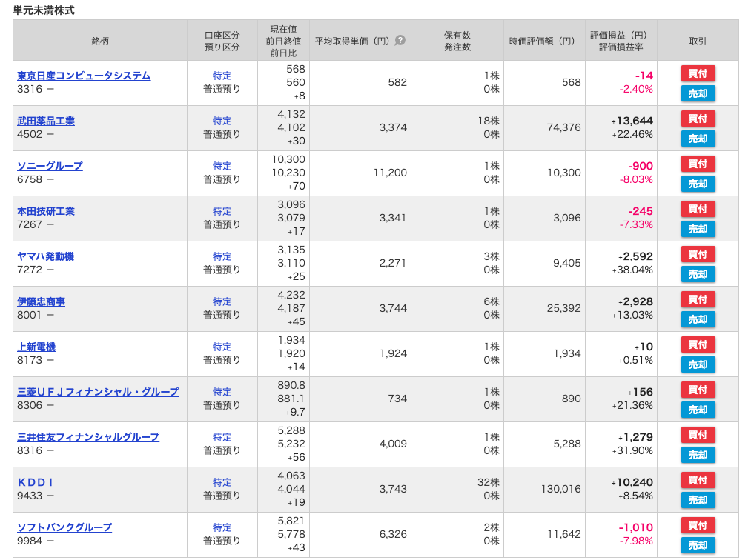The image size is (751, 560).
Task: Click 買付 in 伊藤忠商事 row
Action: pyautogui.click(x=698, y=299)
